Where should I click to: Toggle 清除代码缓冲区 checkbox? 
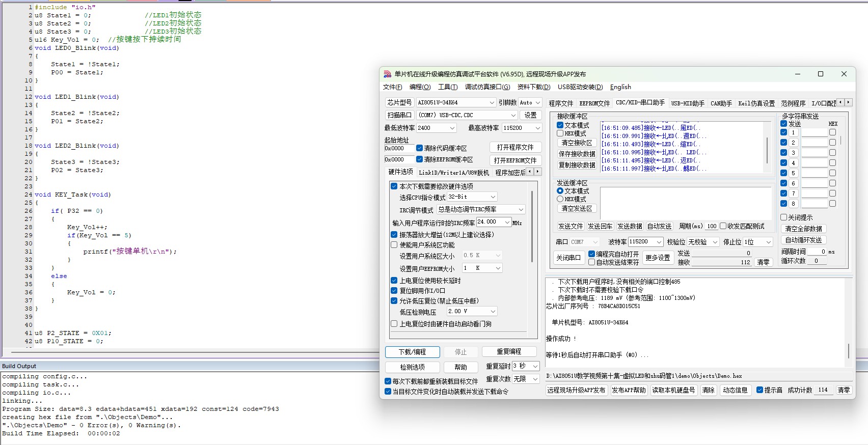(x=419, y=148)
